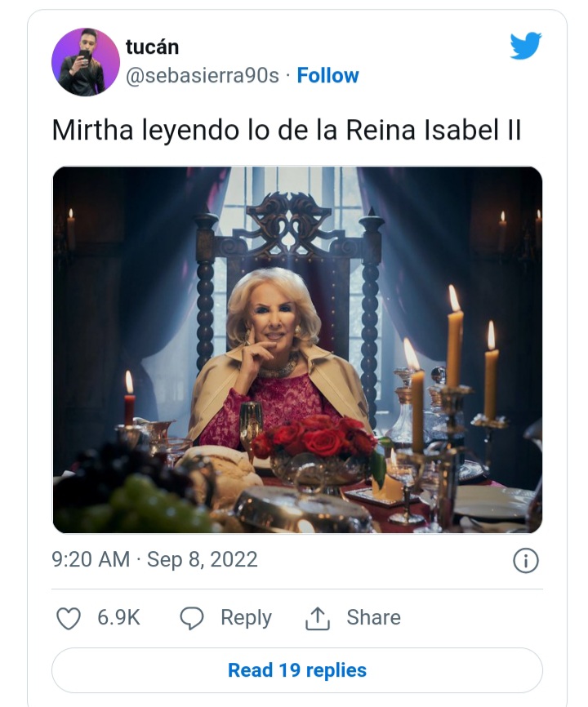Click the @sebasierra90s handle

(202, 76)
